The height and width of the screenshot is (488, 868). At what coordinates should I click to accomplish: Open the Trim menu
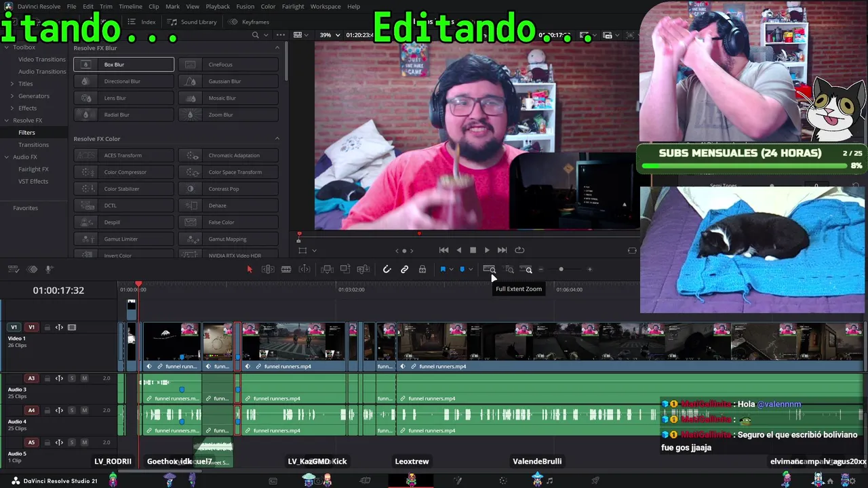[x=106, y=6]
